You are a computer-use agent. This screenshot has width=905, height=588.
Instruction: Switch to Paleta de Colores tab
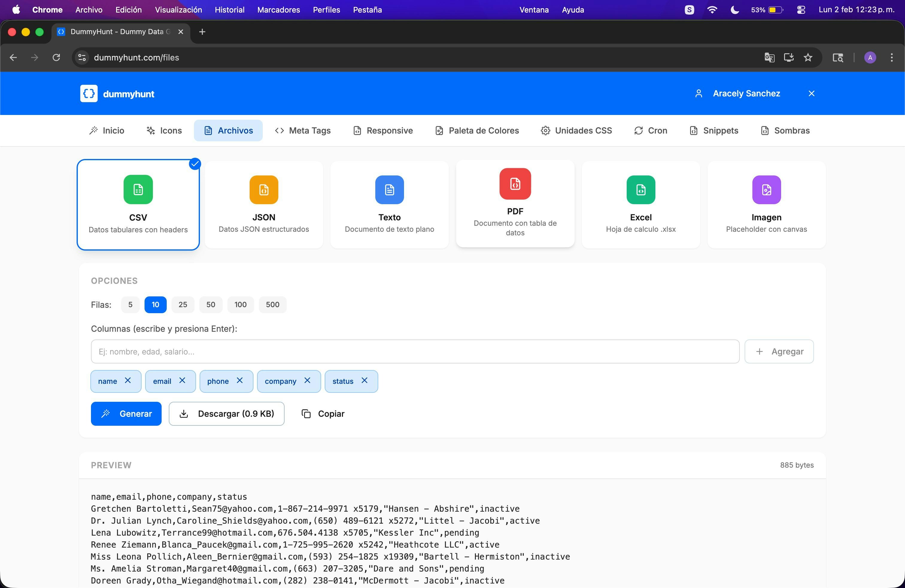coord(477,131)
